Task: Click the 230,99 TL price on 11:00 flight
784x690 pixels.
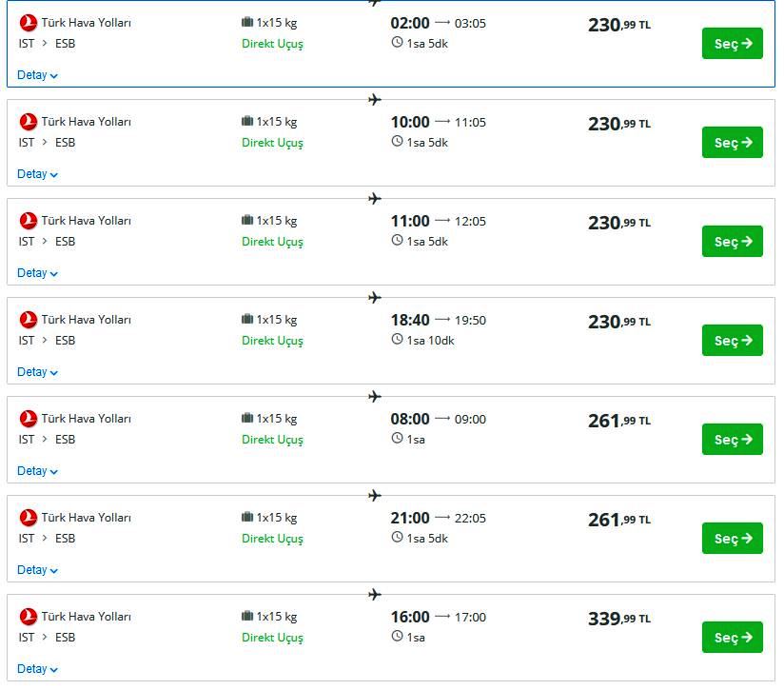Action: point(619,223)
